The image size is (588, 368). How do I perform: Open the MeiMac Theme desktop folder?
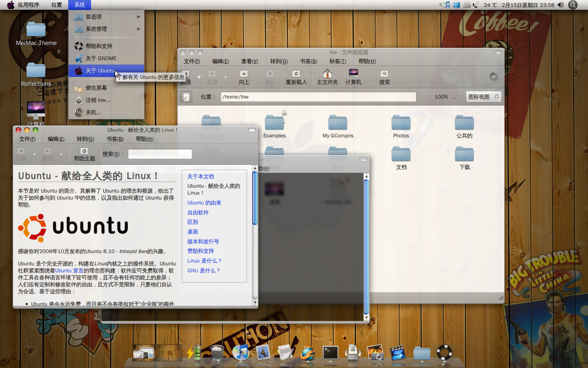(36, 34)
